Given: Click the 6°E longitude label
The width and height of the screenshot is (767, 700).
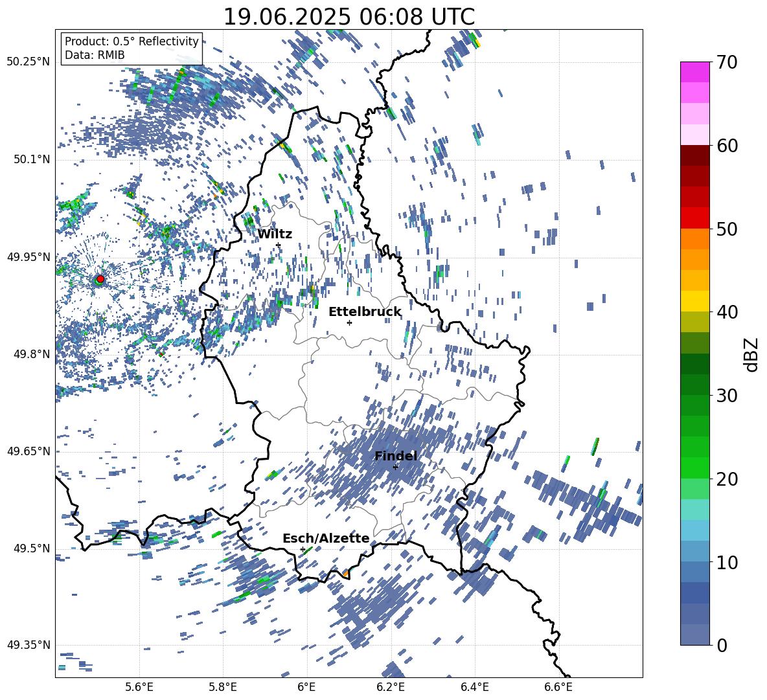Looking at the screenshot, I should 306,687.
